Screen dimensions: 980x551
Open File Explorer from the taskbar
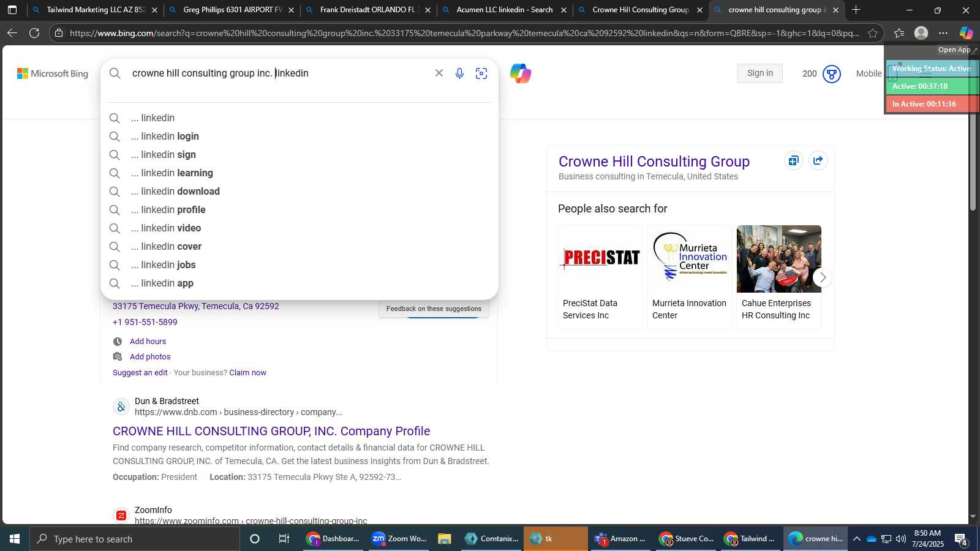coord(445,539)
